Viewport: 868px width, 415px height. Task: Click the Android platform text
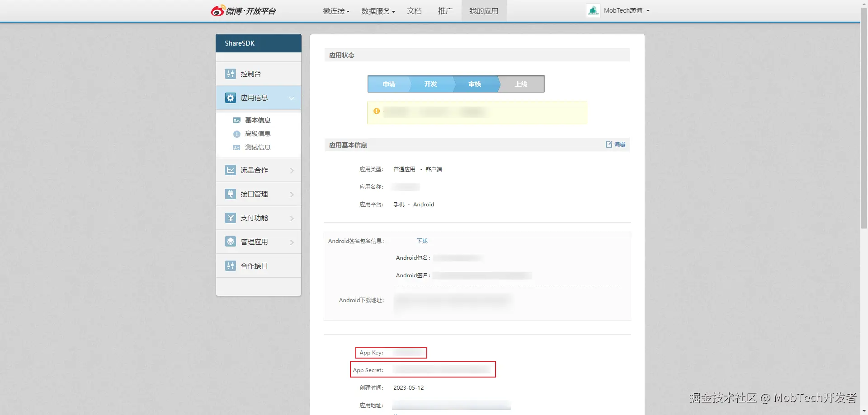coord(424,205)
